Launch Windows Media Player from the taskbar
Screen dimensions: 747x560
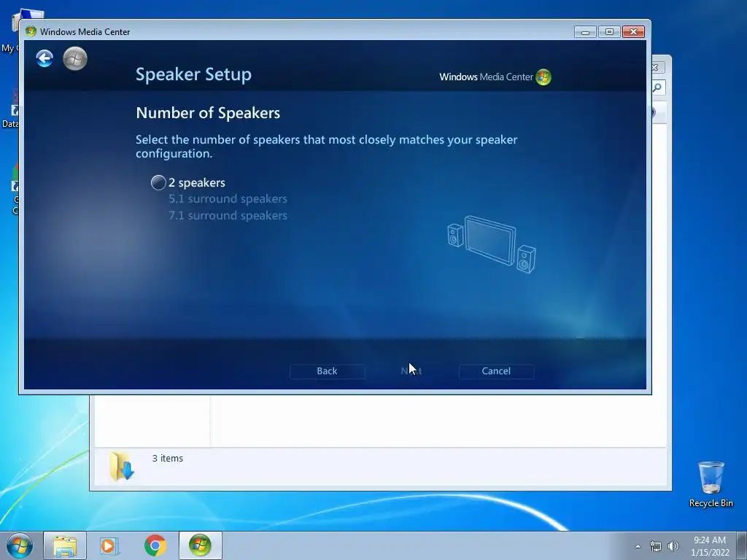(x=109, y=545)
